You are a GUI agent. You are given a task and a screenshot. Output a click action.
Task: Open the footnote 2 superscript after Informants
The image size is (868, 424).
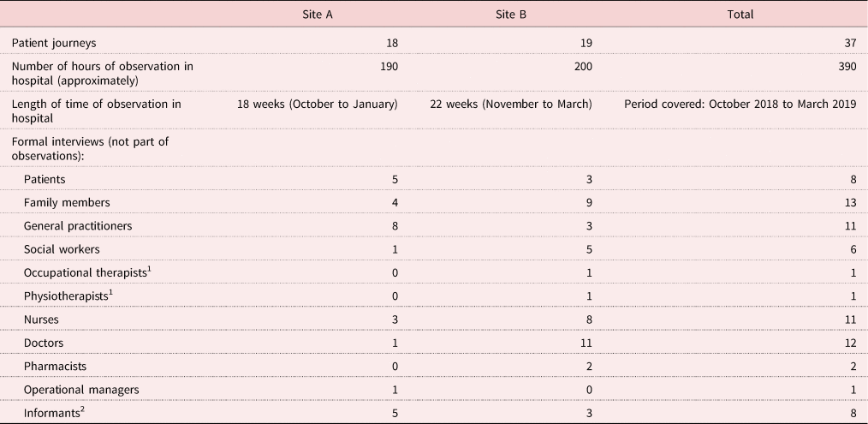click(82, 409)
